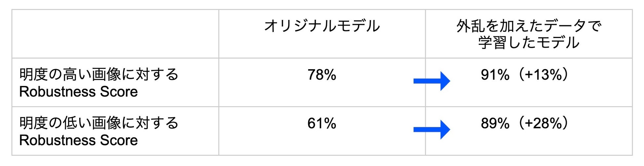
Task: Select the オリジナルモデル column header
Action: click(322, 26)
